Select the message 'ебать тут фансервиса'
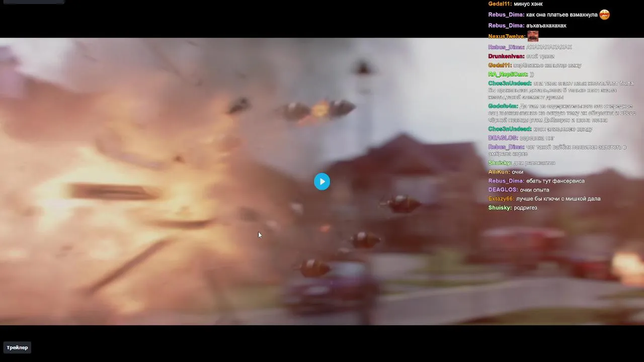Screen dimensions: 644x362 coord(555,181)
